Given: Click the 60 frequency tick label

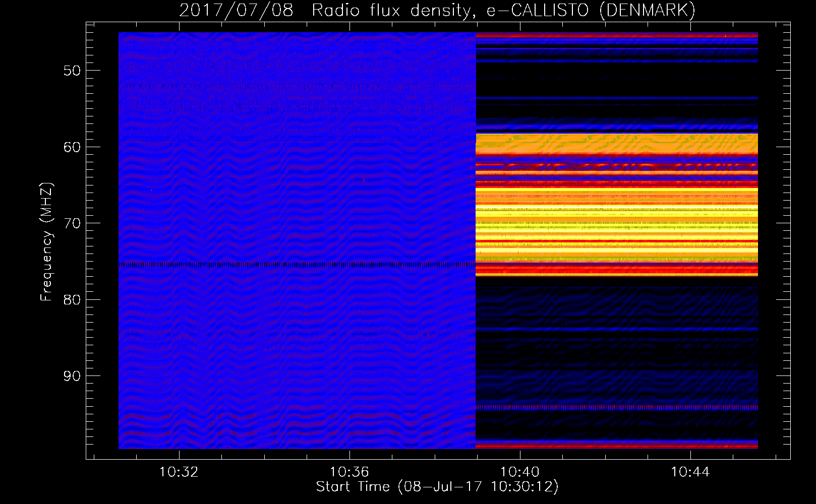Looking at the screenshot, I should click(72, 147).
